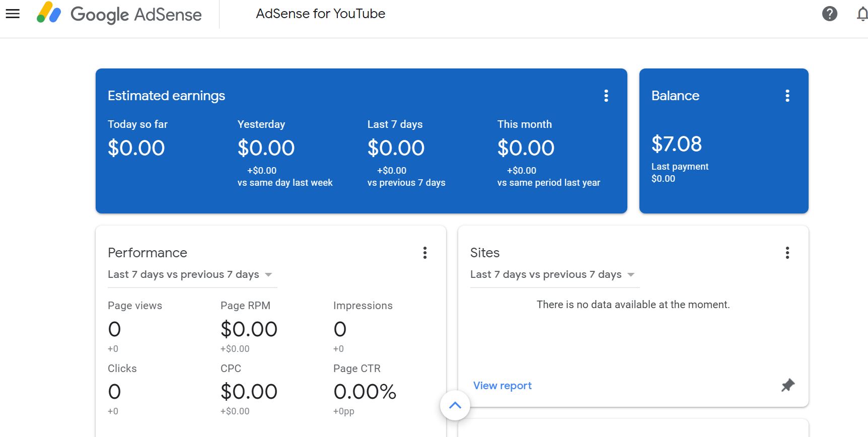This screenshot has width=868, height=437.
Task: Expand Sites date range dropdown
Action: click(555, 274)
